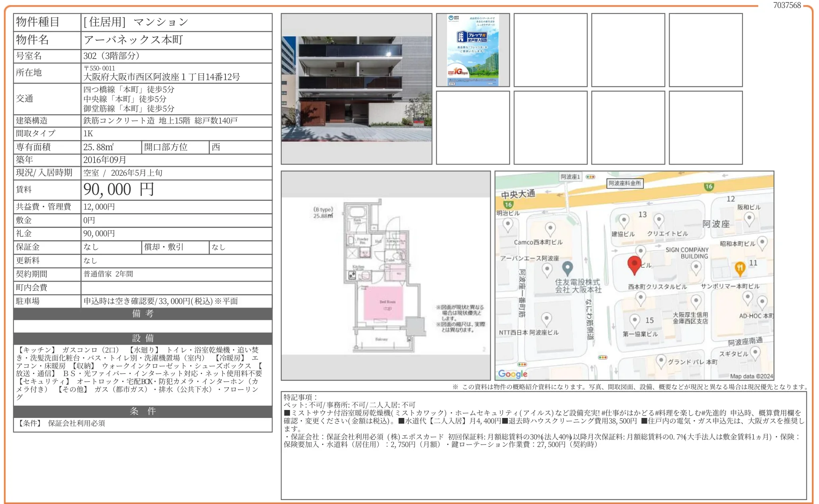Open the NTT Flets brochure thumbnail
Image resolution: width=819 pixels, height=504 pixels.
[x=472, y=50]
